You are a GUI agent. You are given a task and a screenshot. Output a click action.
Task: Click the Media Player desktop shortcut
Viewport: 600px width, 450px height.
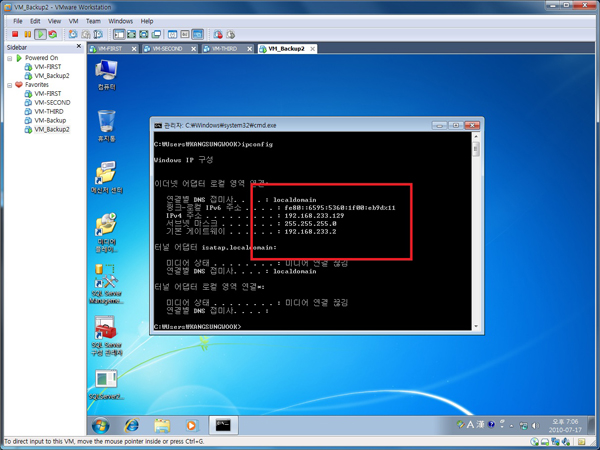tap(106, 232)
